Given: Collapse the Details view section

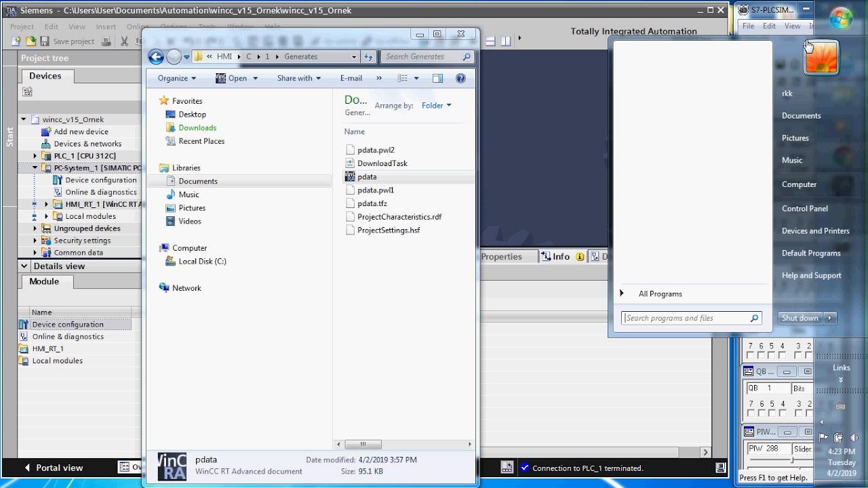Looking at the screenshot, I should [24, 266].
